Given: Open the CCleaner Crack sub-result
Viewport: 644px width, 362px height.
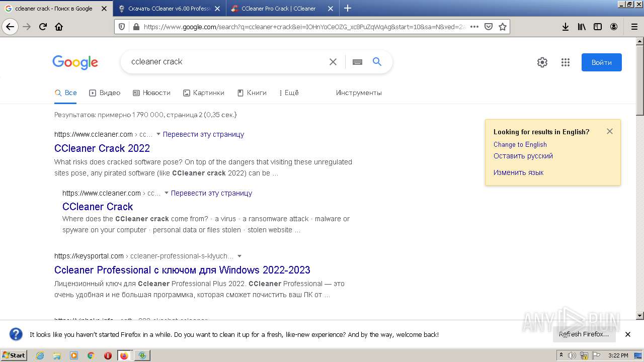Looking at the screenshot, I should (x=98, y=207).
